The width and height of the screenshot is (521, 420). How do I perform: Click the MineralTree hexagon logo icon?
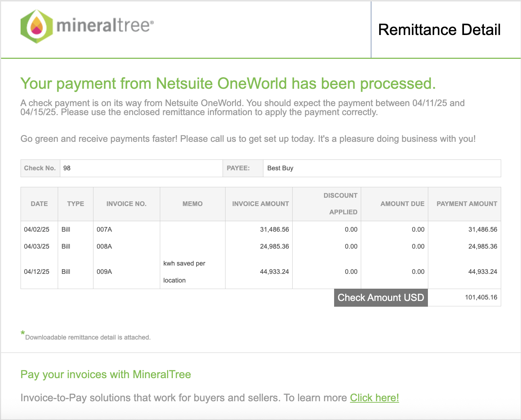point(37,26)
